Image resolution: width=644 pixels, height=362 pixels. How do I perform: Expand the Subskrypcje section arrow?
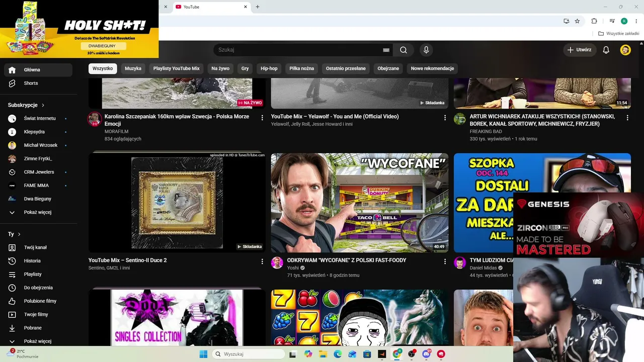coord(43,105)
